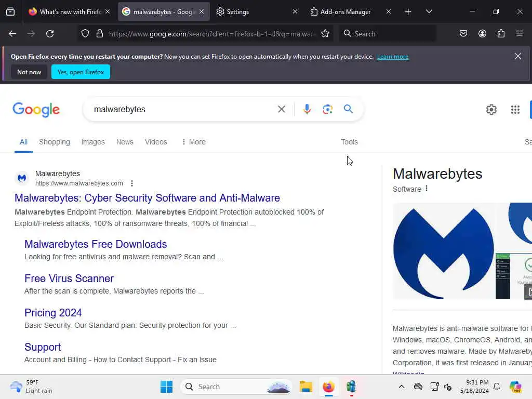Expand the list all tabs dropdown
Viewport: 532px width, 399px height.
(429, 11)
